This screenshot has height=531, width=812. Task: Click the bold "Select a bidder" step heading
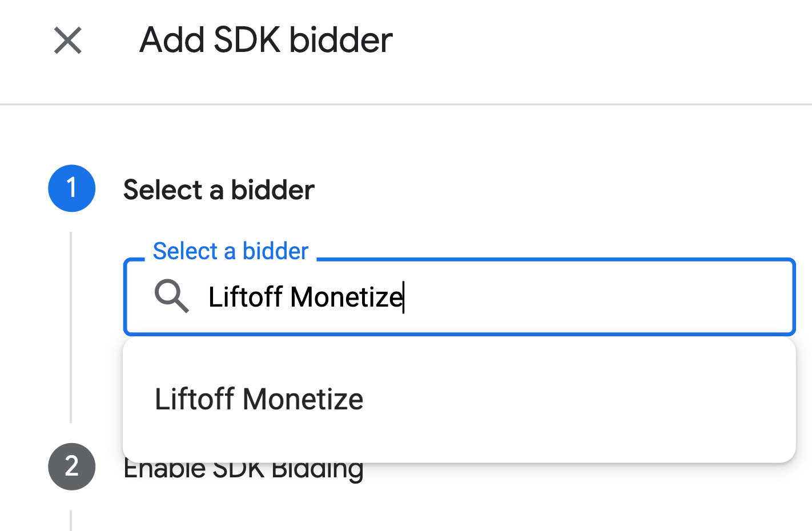[219, 190]
